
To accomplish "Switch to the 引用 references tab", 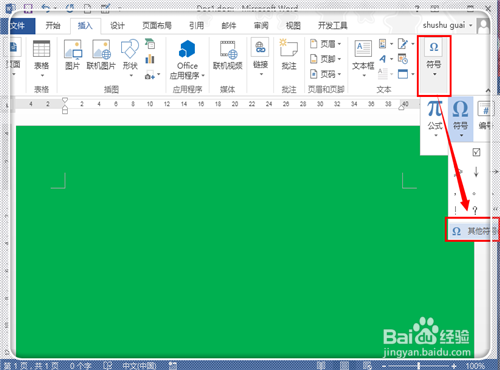I will pyautogui.click(x=196, y=26).
